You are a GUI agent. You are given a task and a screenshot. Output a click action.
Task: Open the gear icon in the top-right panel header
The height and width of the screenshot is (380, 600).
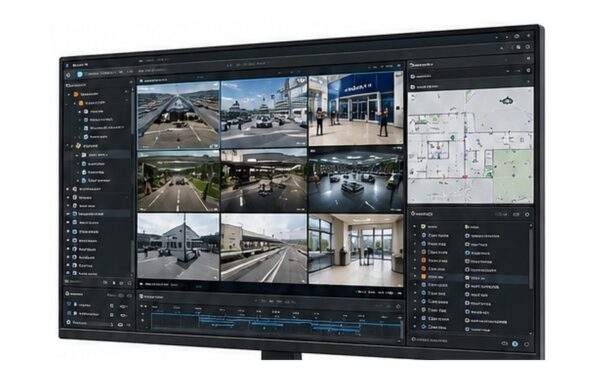[x=528, y=70]
